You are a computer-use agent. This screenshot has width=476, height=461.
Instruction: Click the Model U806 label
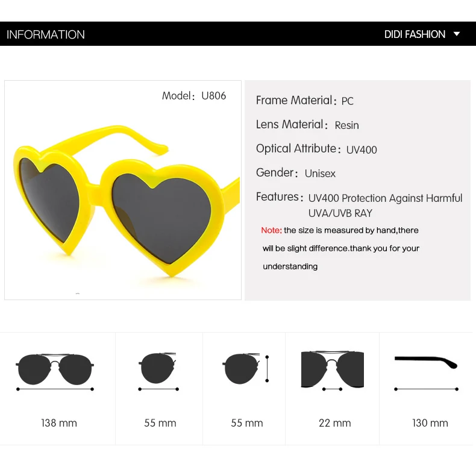coord(194,96)
